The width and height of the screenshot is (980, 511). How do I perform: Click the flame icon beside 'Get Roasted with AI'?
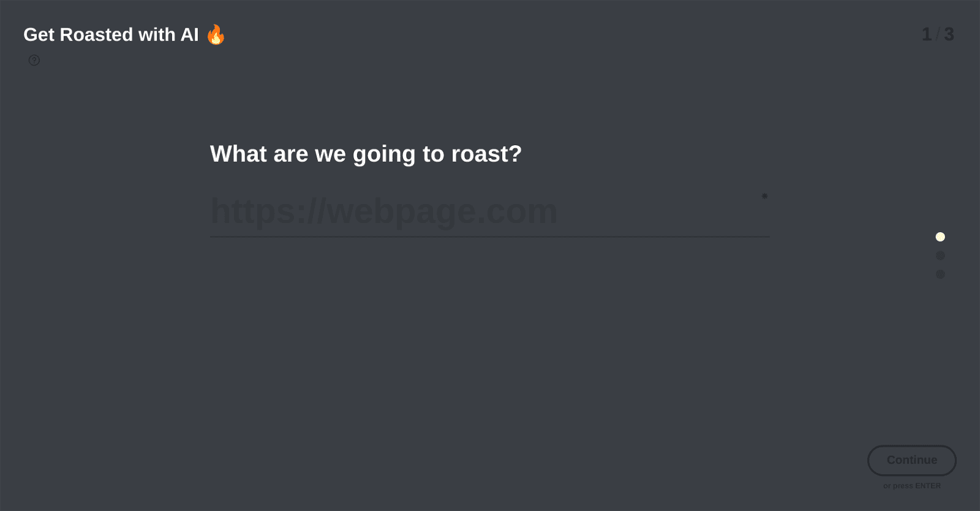point(216,34)
